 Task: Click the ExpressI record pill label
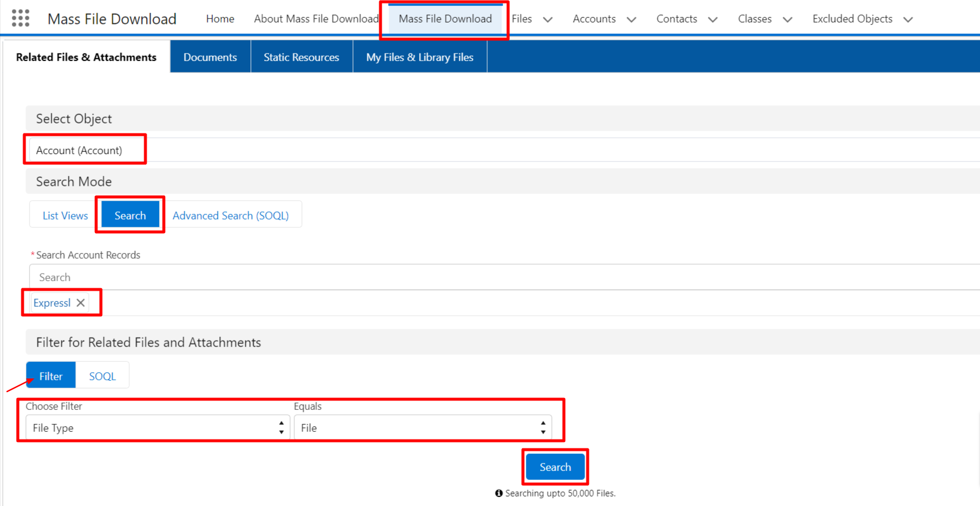point(52,303)
